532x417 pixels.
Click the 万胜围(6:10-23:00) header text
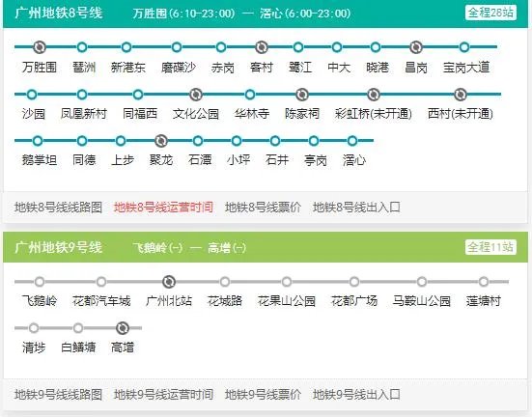tap(184, 14)
